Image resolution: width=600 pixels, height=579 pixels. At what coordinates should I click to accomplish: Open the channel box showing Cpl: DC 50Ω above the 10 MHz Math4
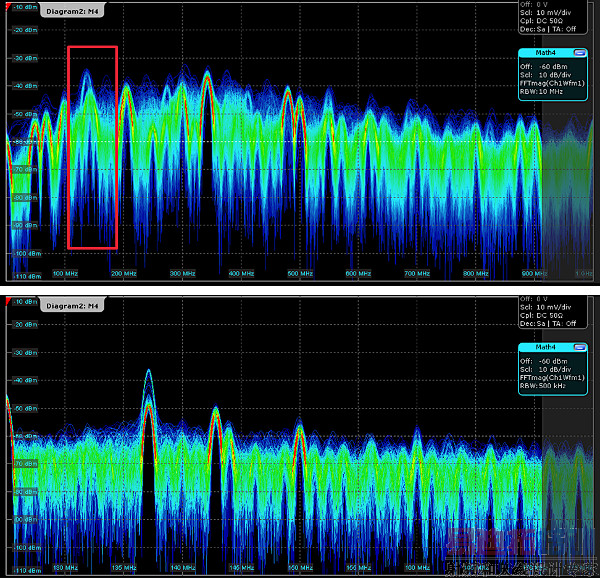553,17
